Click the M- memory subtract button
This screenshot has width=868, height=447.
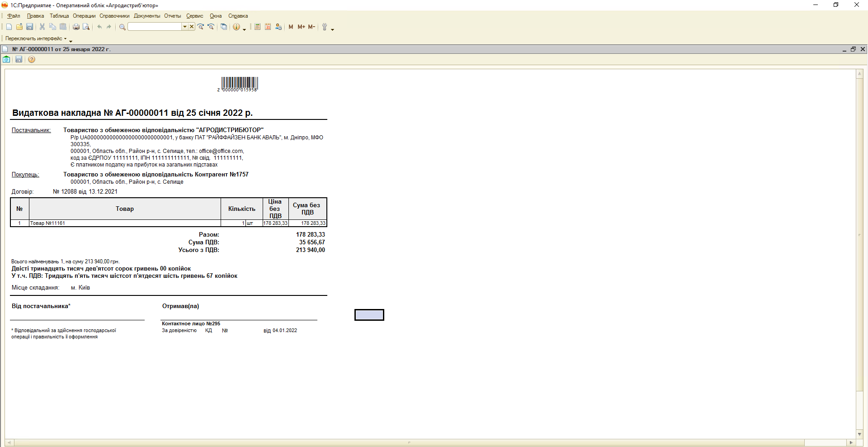coord(311,27)
